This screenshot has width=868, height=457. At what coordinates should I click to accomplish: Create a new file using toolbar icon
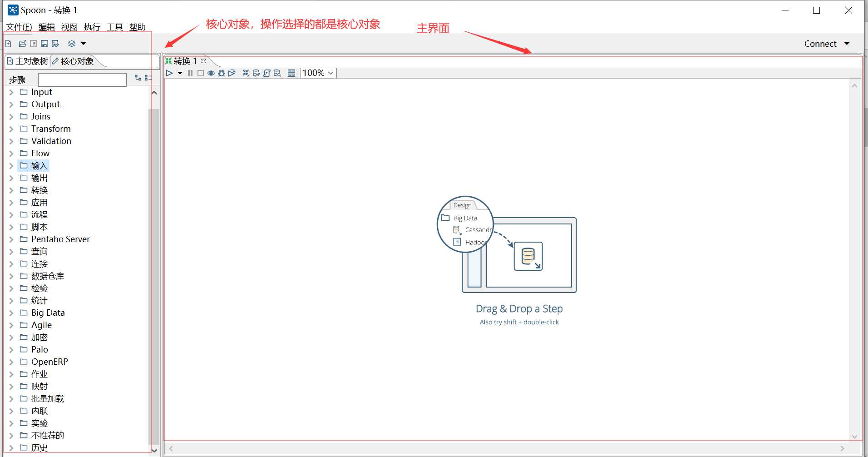click(8, 44)
